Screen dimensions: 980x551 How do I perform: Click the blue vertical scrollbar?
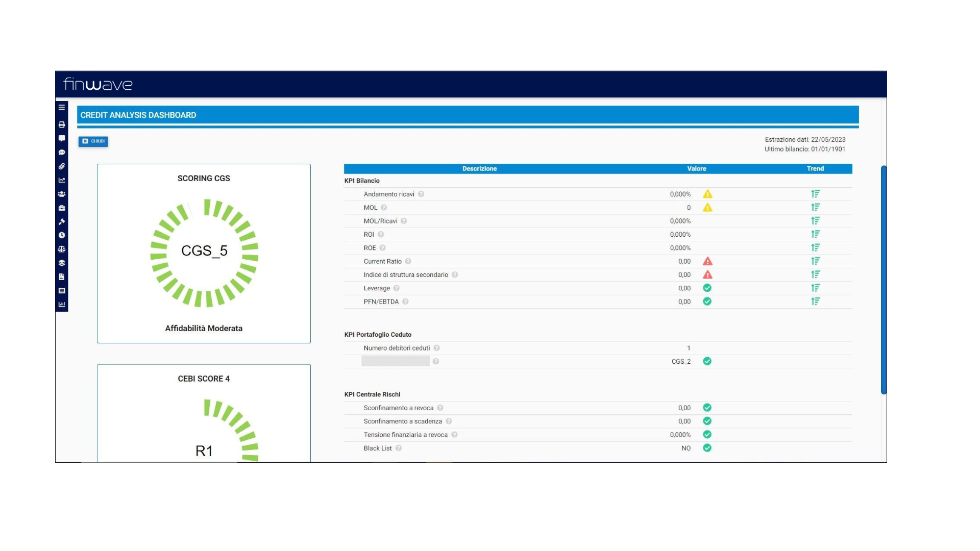pos(884,280)
